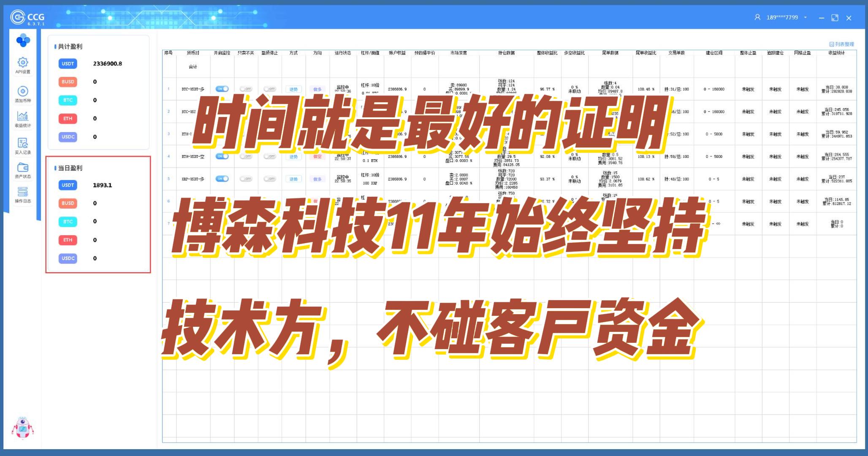Viewport: 868px width, 456px height.
Task: Turn off monitoring toggle for BTC-USDT-多 row
Action: [222, 89]
